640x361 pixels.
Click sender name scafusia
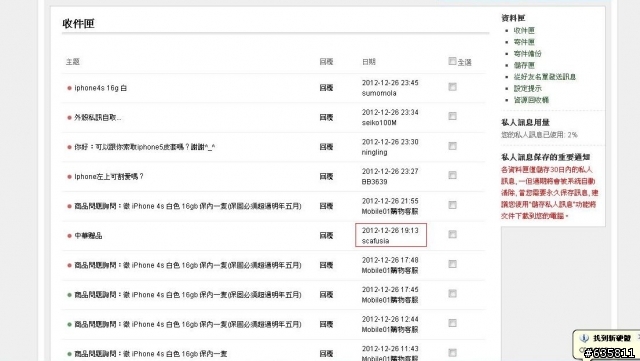tap(375, 241)
